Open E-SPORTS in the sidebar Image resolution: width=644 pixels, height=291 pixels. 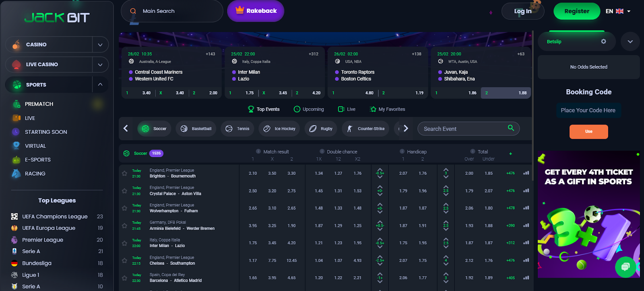click(x=37, y=160)
